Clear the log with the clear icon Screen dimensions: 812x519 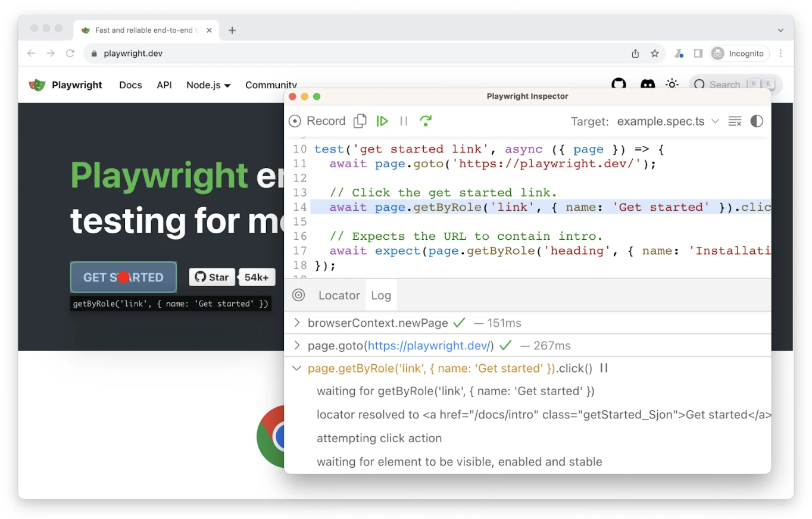(x=735, y=121)
